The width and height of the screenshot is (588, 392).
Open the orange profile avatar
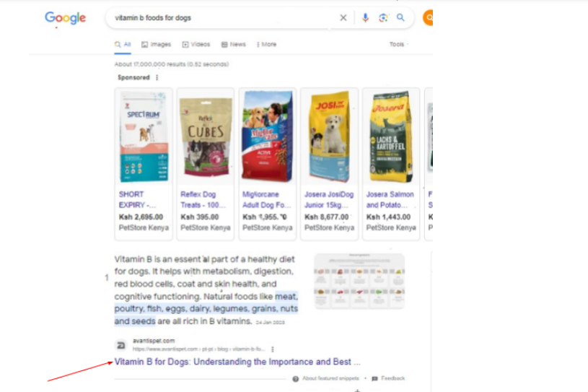coord(428,17)
